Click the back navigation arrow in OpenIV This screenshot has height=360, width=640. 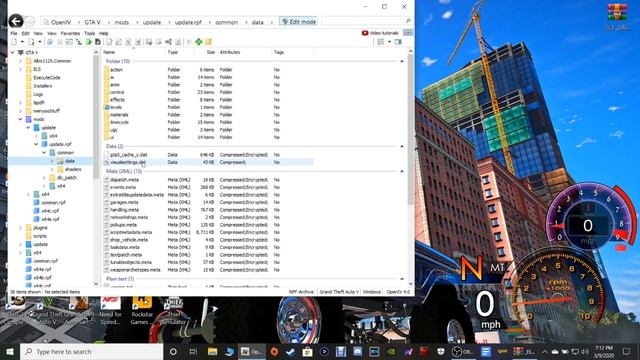coord(16,21)
